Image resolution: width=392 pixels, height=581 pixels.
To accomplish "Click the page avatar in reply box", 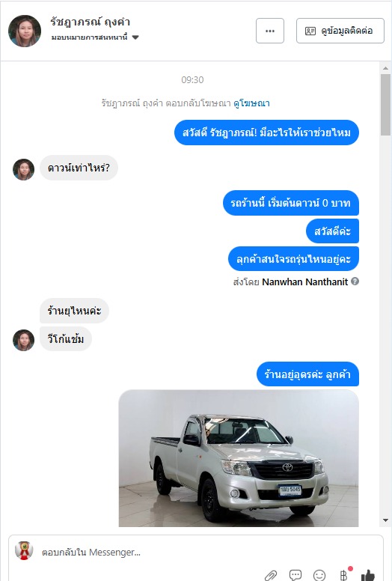I will (x=24, y=550).
